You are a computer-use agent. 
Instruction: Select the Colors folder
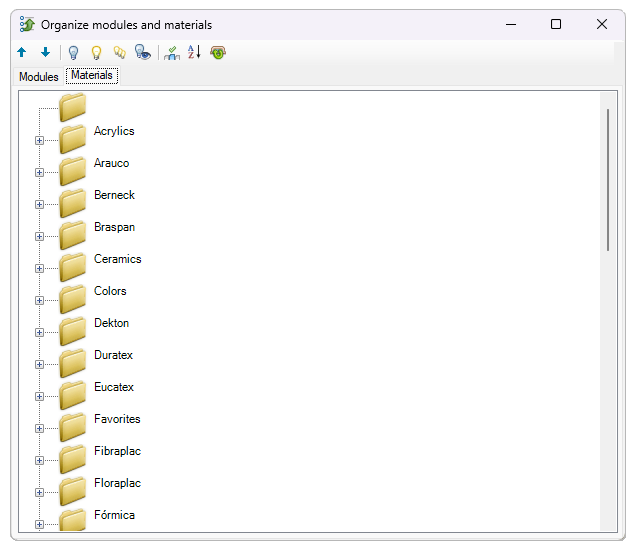[x=110, y=291]
